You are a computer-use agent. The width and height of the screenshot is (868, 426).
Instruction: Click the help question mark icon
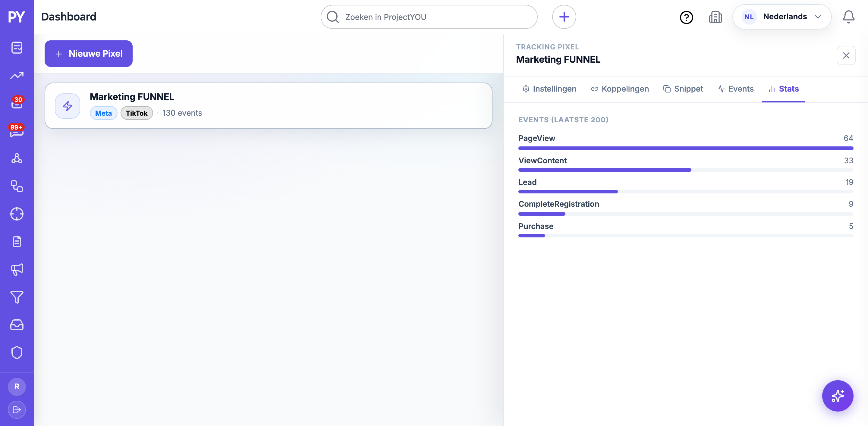pyautogui.click(x=686, y=17)
